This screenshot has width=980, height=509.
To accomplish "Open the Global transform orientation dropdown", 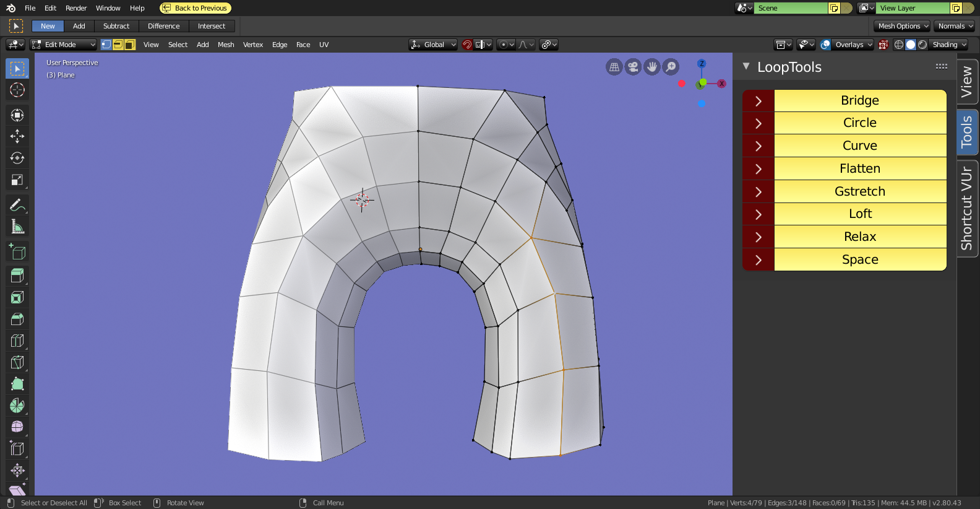I will (x=433, y=45).
